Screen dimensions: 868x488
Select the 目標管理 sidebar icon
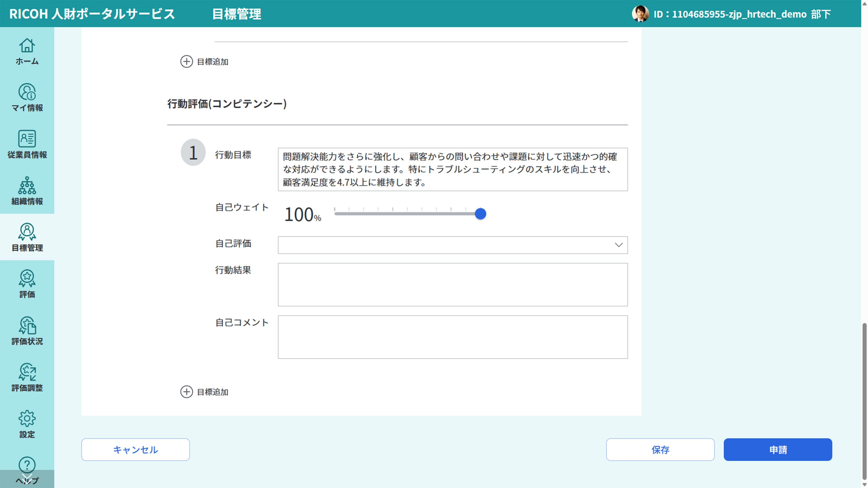pos(27,238)
